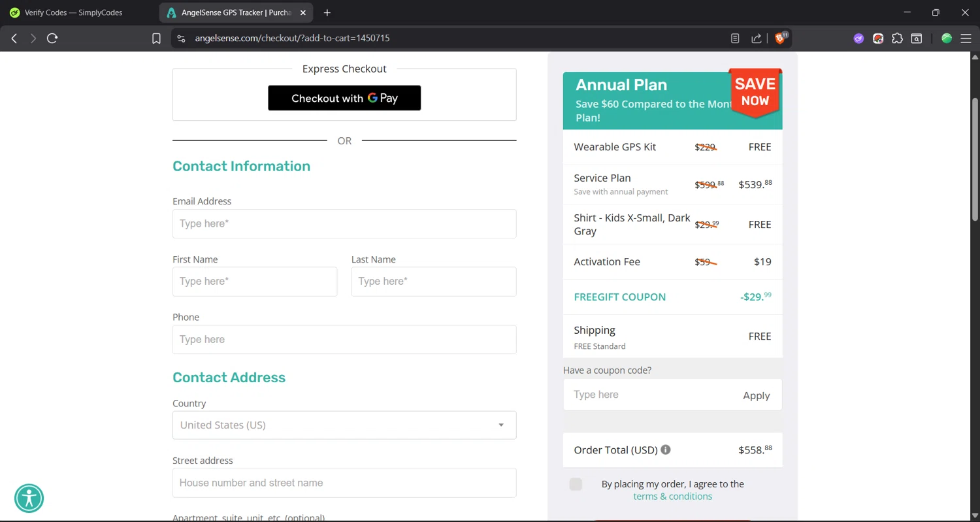
Task: Click the Wearable GPS Kit label
Action: pos(615,147)
